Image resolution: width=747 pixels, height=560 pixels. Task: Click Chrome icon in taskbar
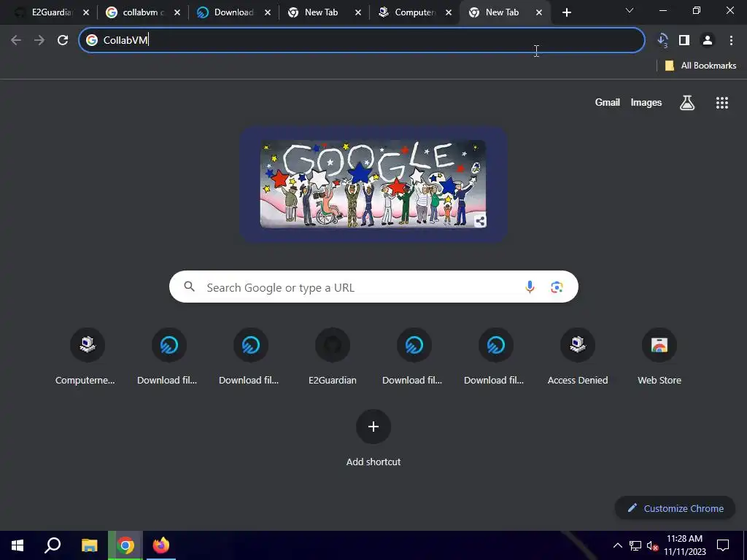coord(125,545)
